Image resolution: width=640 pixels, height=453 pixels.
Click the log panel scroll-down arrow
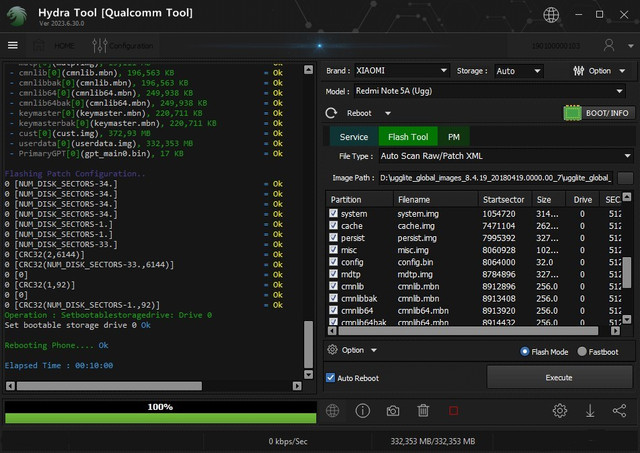coord(309,374)
